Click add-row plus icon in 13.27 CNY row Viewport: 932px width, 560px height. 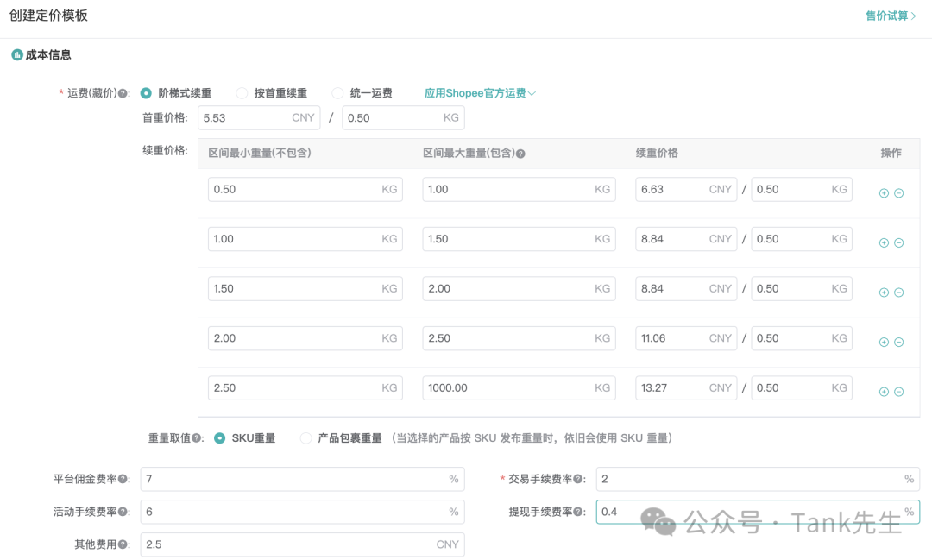884,392
